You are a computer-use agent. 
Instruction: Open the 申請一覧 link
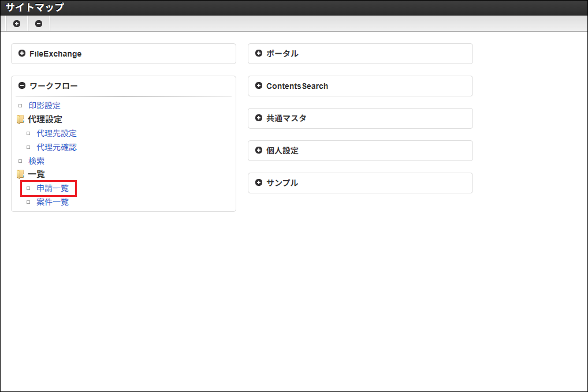[x=53, y=188]
